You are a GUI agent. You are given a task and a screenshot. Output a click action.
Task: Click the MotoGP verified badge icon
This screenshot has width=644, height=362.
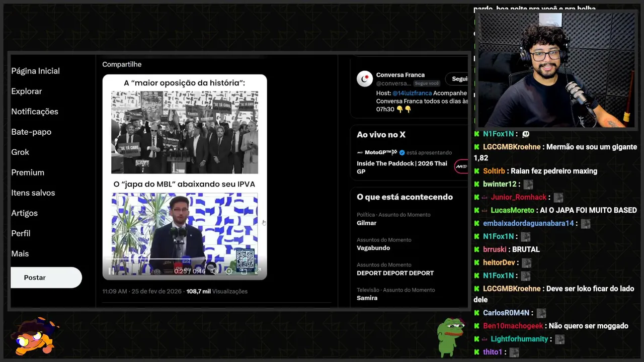pyautogui.click(x=402, y=152)
